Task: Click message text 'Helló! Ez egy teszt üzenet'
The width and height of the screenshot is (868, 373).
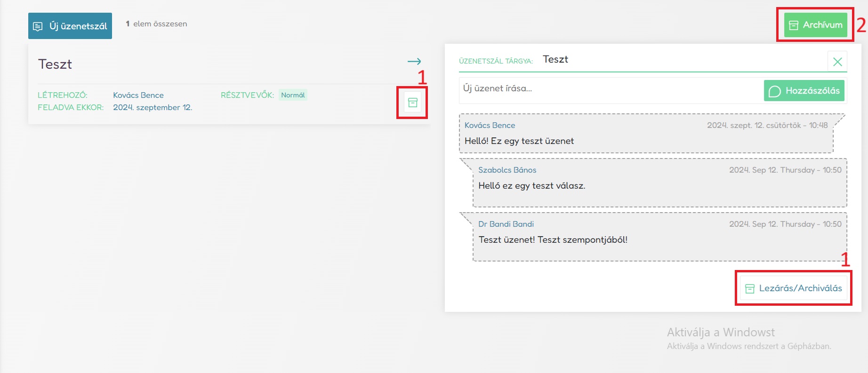Action: tap(519, 141)
